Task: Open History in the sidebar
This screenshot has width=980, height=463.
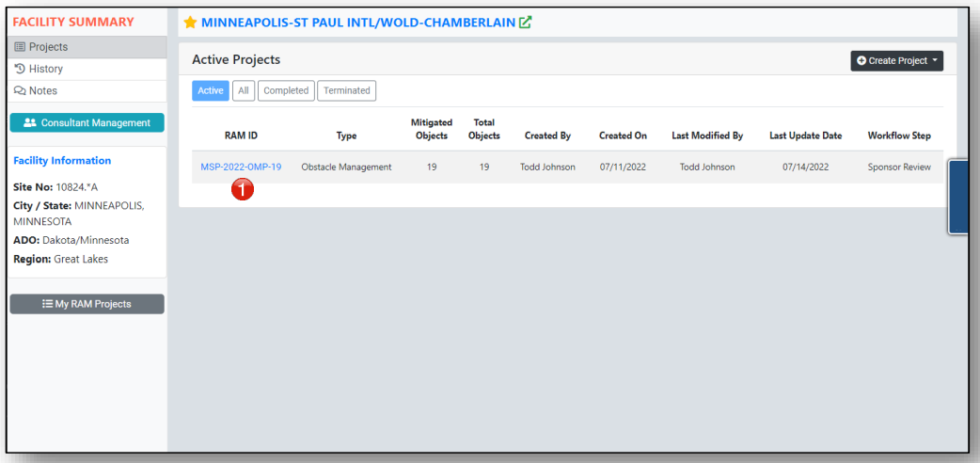Action: (87, 69)
